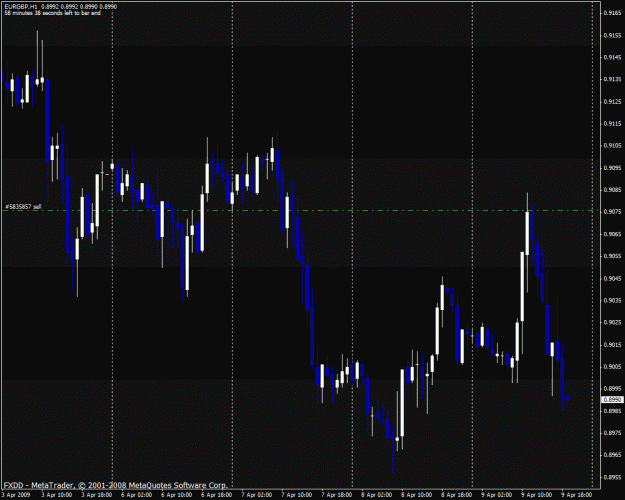Screen dimensions: 625x500
Task: Click the 0.9025 price axis label
Action: 612,322
